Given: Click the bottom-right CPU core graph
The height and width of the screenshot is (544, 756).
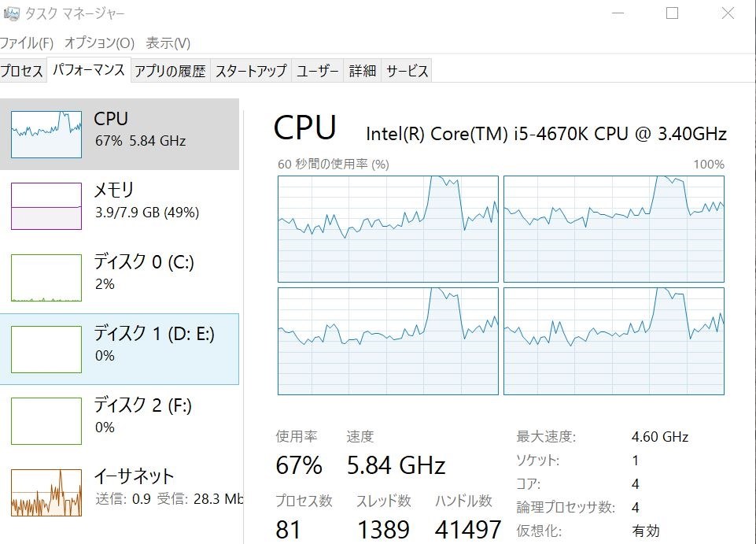Looking at the screenshot, I should coord(614,341).
